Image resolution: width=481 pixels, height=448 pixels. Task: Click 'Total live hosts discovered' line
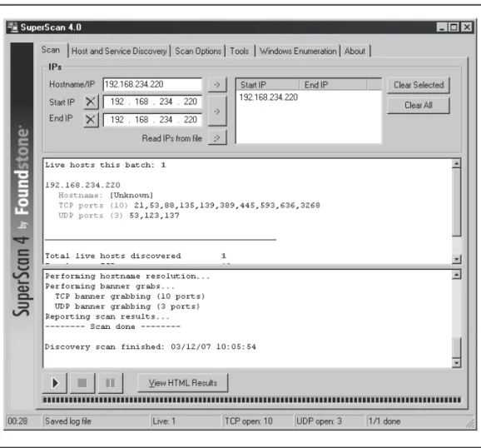pyautogui.click(x=136, y=256)
